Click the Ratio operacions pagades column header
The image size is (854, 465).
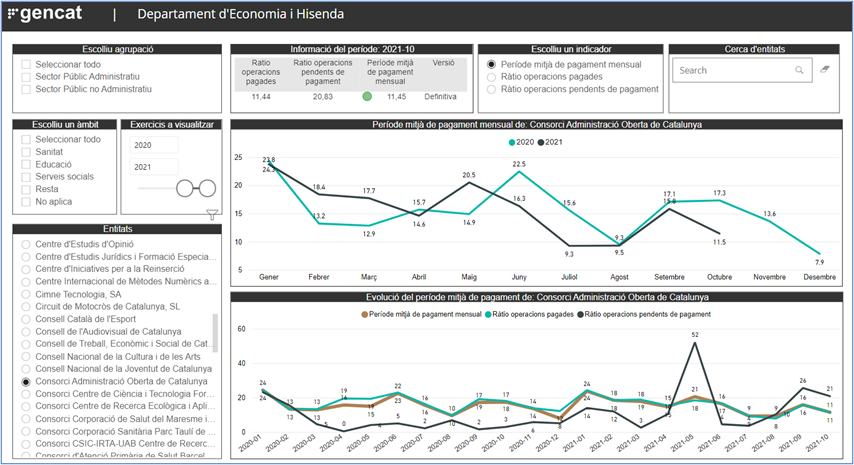(261, 72)
